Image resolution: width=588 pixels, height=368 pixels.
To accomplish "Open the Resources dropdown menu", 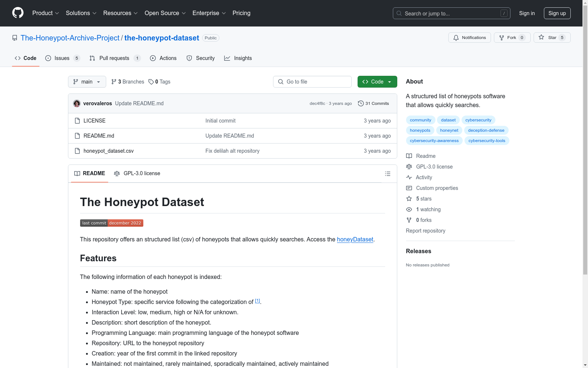I will point(121,13).
